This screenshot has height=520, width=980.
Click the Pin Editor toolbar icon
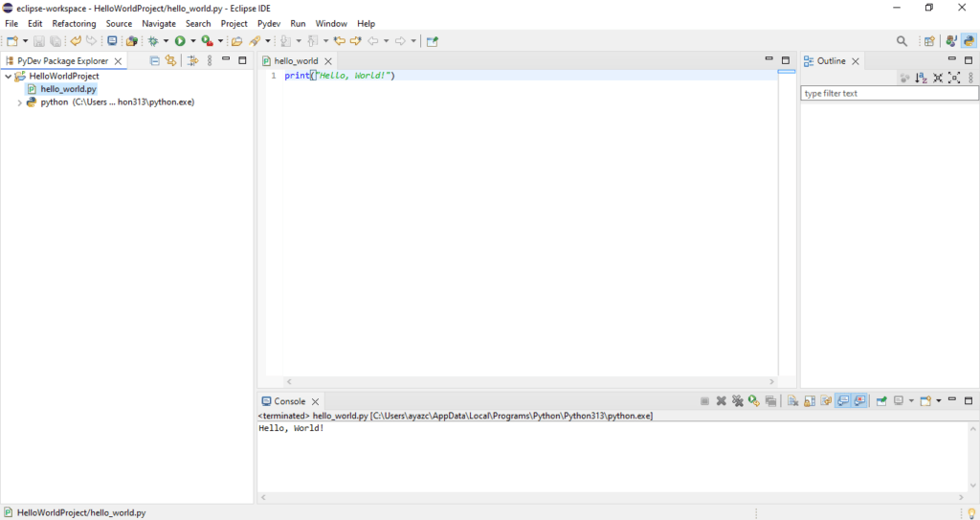click(x=433, y=41)
